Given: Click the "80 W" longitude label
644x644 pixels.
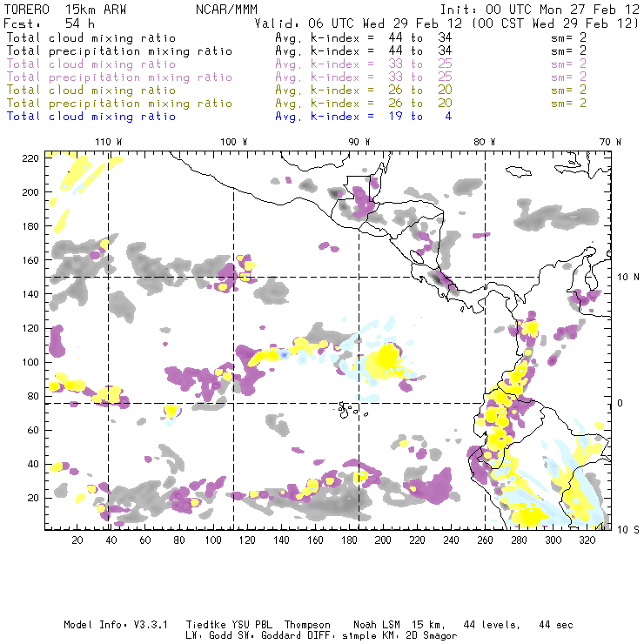Looking at the screenshot, I should 484,142.
